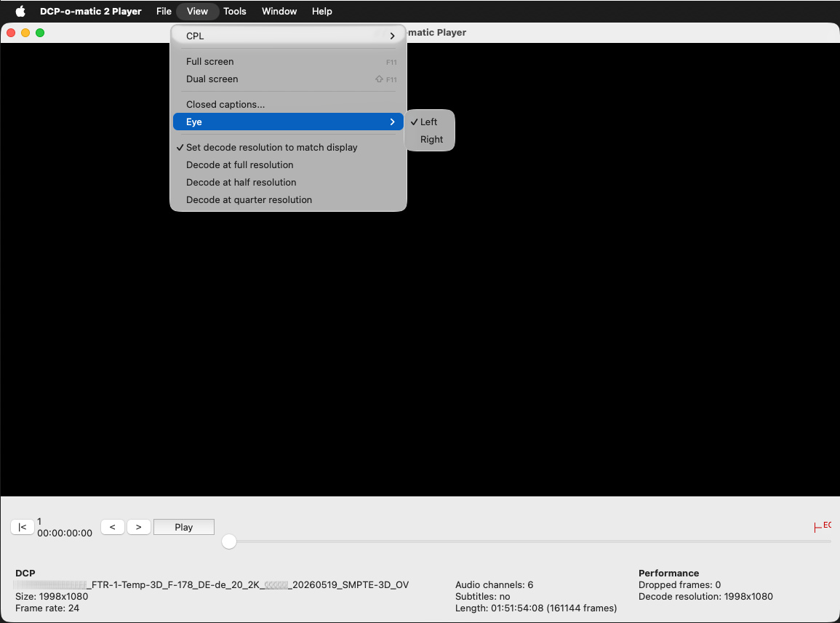840x623 pixels.
Task: Select Decode at full resolution
Action: (288, 164)
